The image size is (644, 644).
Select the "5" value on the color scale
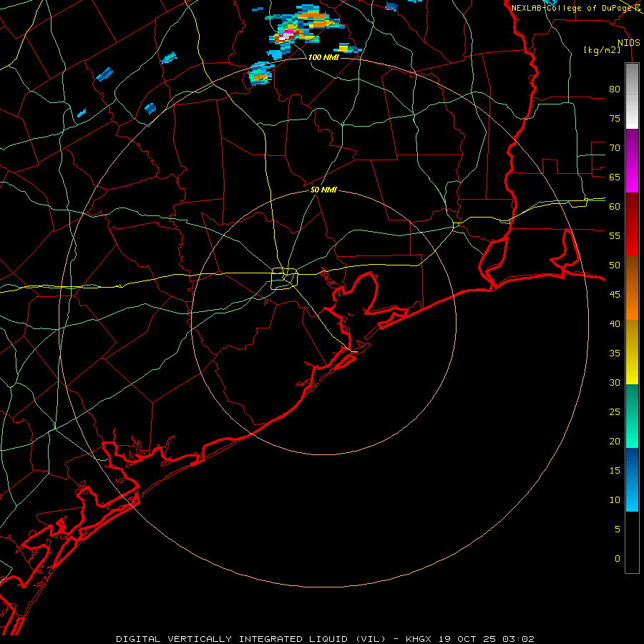point(618,530)
